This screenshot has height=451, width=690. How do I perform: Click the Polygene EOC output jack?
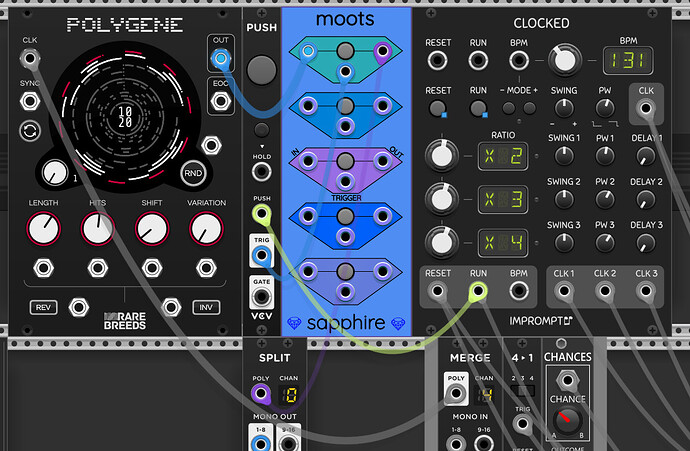tap(221, 98)
